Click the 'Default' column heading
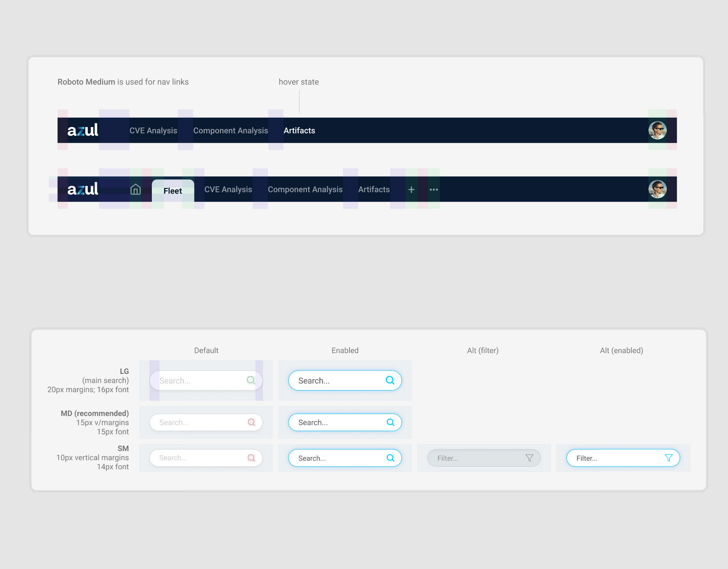 (206, 350)
